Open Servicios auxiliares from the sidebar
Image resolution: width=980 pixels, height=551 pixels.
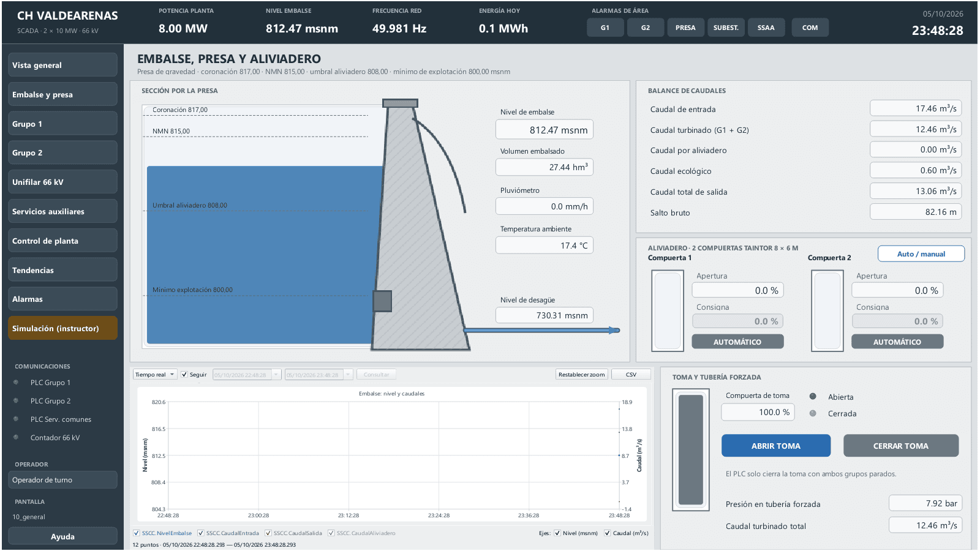click(x=62, y=211)
